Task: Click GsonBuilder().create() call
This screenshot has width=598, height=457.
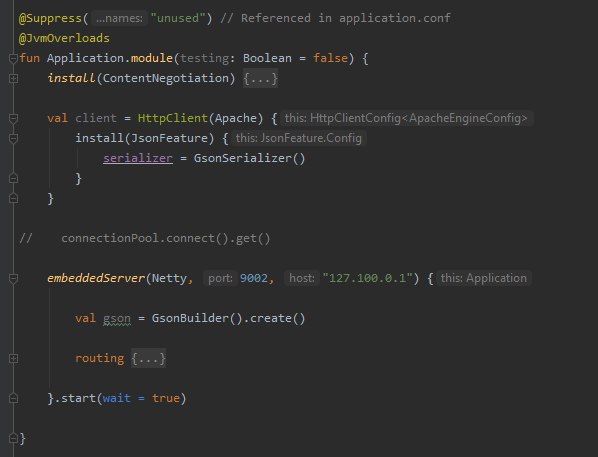Action: pos(228,319)
